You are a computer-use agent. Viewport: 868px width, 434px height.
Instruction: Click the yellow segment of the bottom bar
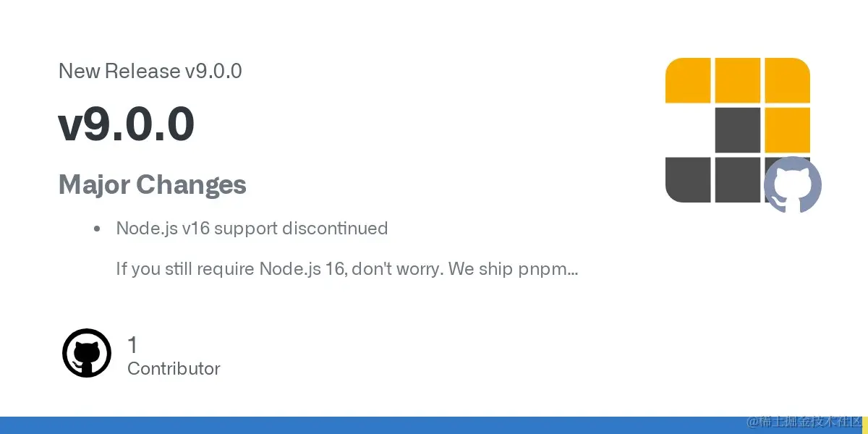click(x=865, y=425)
